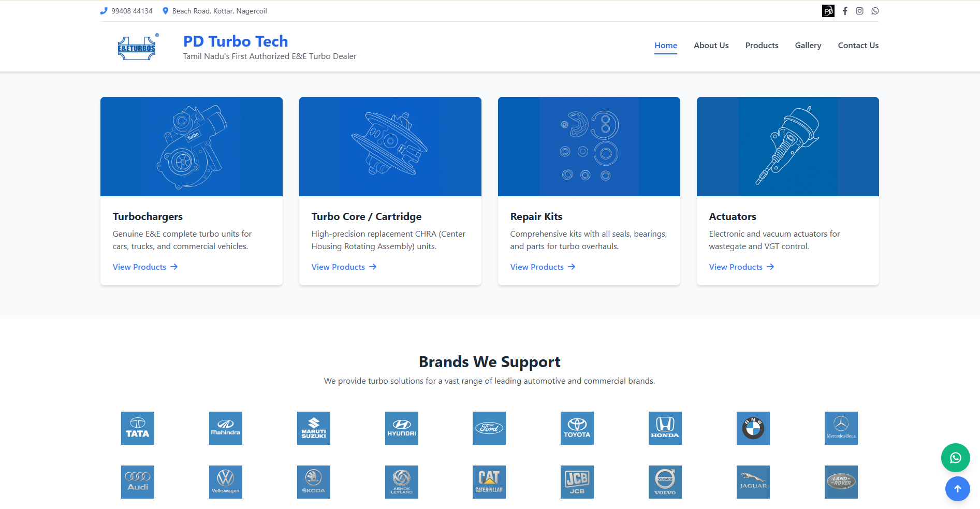
Task: Open the Instagram icon in header
Action: click(x=859, y=11)
